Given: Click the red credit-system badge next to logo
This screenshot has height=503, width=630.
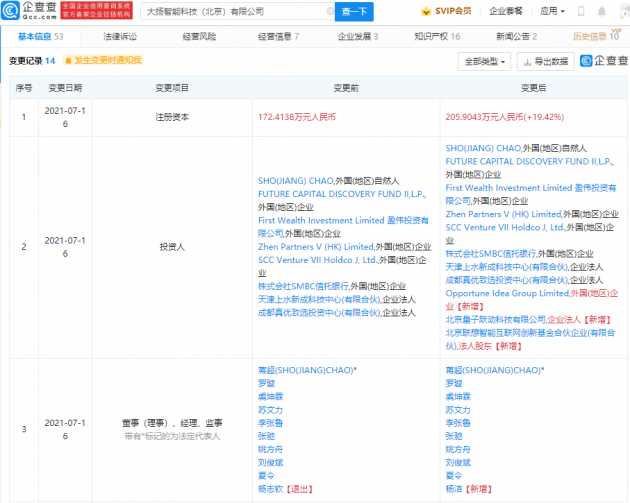Looking at the screenshot, I should [x=96, y=10].
